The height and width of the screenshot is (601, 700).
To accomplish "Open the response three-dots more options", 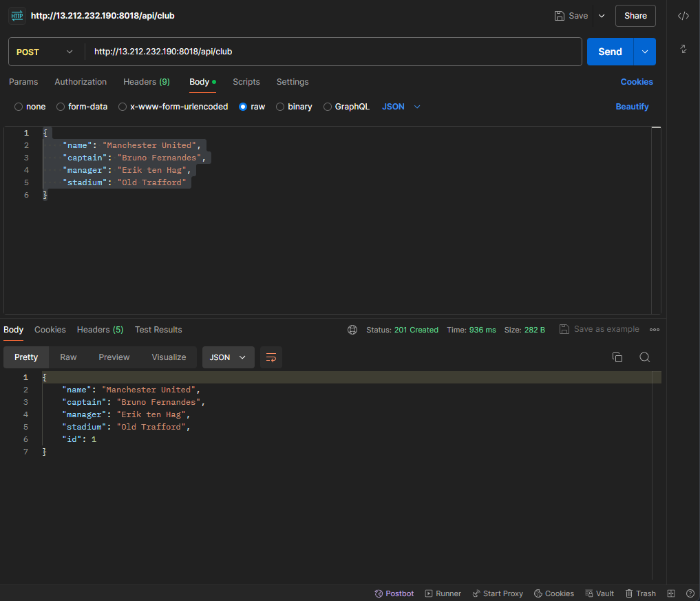I will 655,330.
